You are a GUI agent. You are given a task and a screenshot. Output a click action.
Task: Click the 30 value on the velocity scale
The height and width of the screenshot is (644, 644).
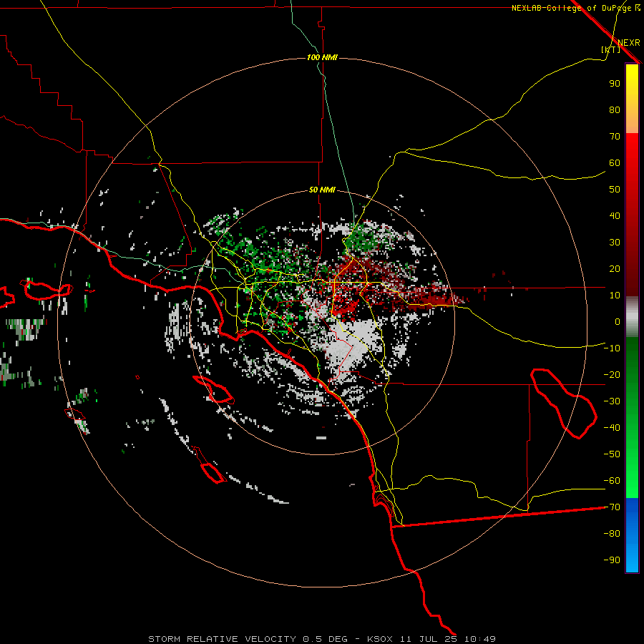(615, 243)
